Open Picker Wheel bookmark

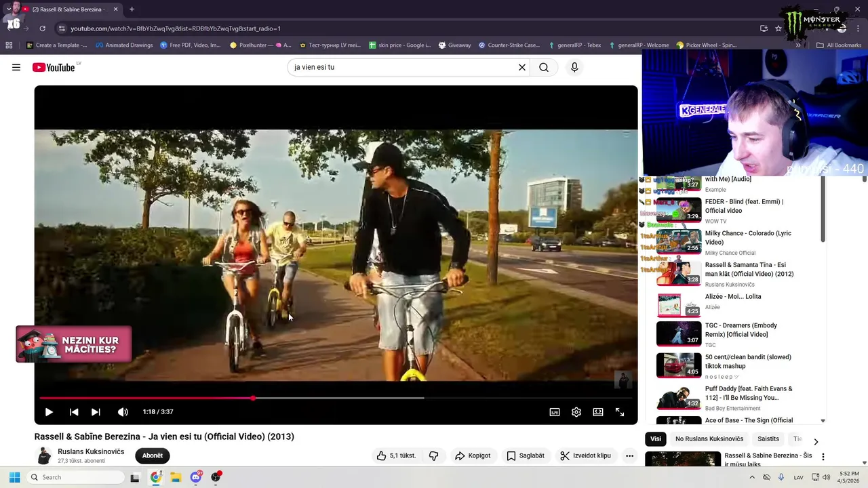707,45
